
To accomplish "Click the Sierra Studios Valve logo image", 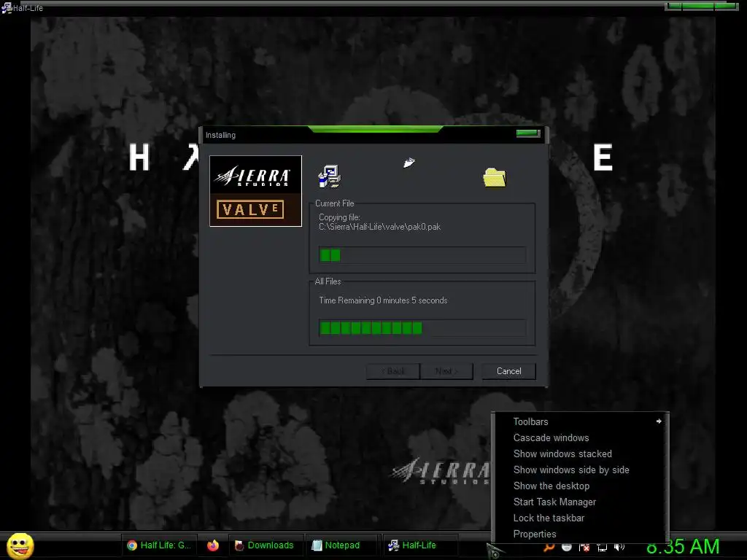I will click(x=256, y=191).
